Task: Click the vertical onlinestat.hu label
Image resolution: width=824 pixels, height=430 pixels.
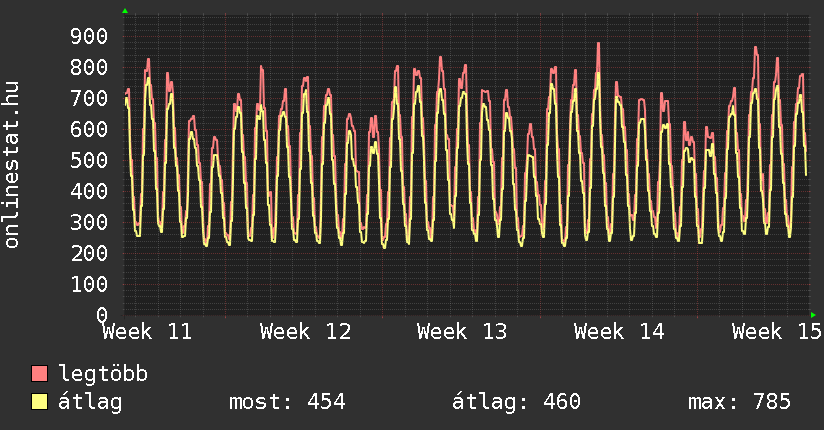Action: (12, 165)
